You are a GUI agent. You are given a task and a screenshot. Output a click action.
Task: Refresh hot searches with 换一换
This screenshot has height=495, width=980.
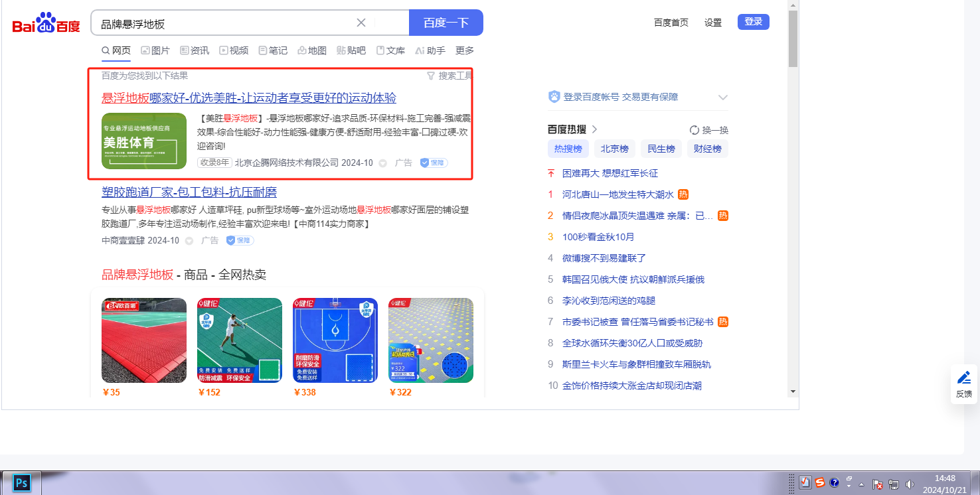pos(709,130)
